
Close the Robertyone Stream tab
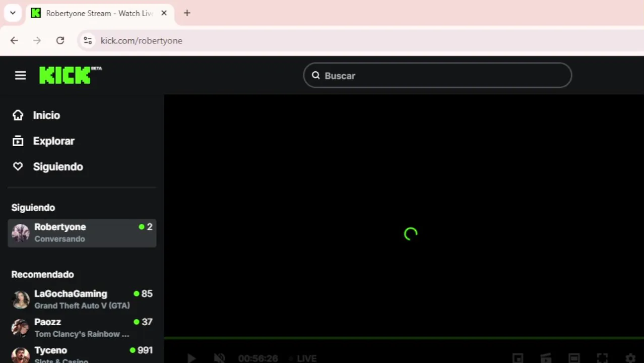tap(164, 13)
